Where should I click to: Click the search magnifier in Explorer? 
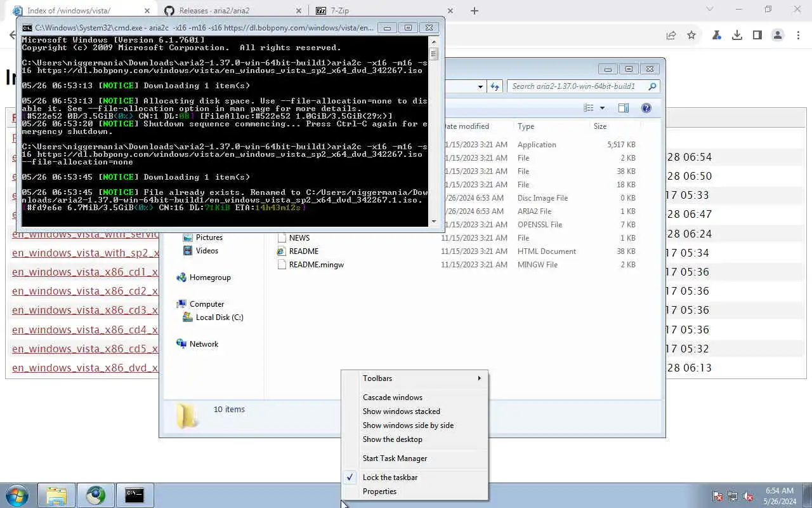(652, 86)
